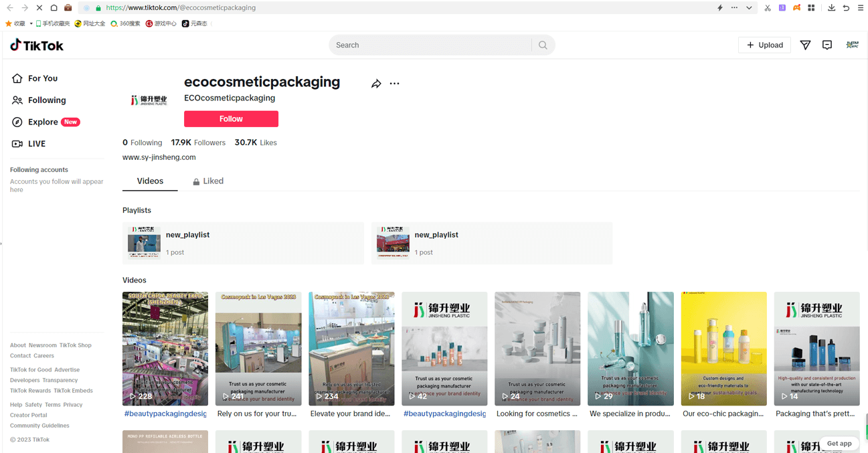Viewport: 868px width, 453px height.
Task: Switch to the Liked tab
Action: pos(208,181)
